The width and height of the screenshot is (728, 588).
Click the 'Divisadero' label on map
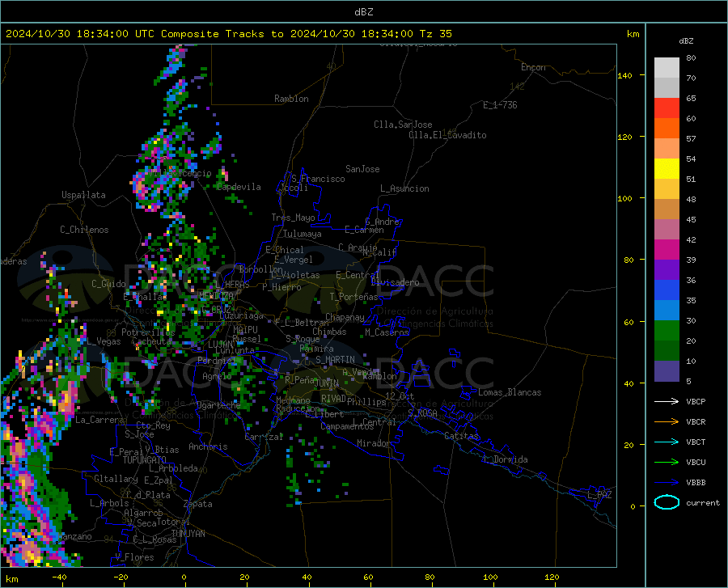coord(395,282)
